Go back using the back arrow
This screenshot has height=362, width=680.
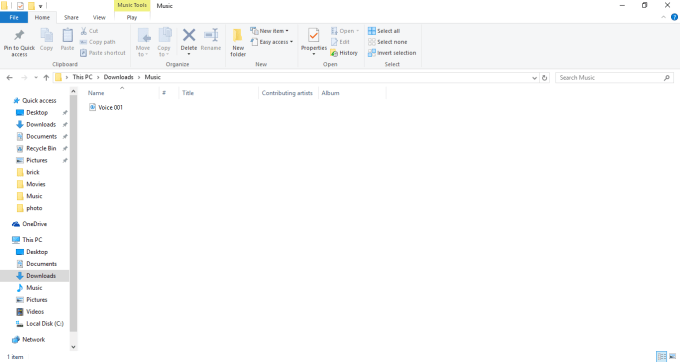point(10,78)
